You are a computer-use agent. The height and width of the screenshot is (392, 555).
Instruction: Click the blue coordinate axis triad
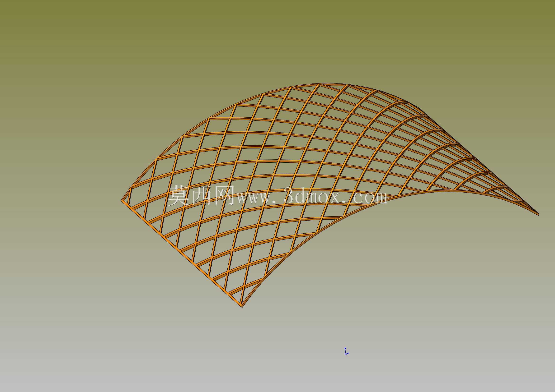(x=347, y=351)
